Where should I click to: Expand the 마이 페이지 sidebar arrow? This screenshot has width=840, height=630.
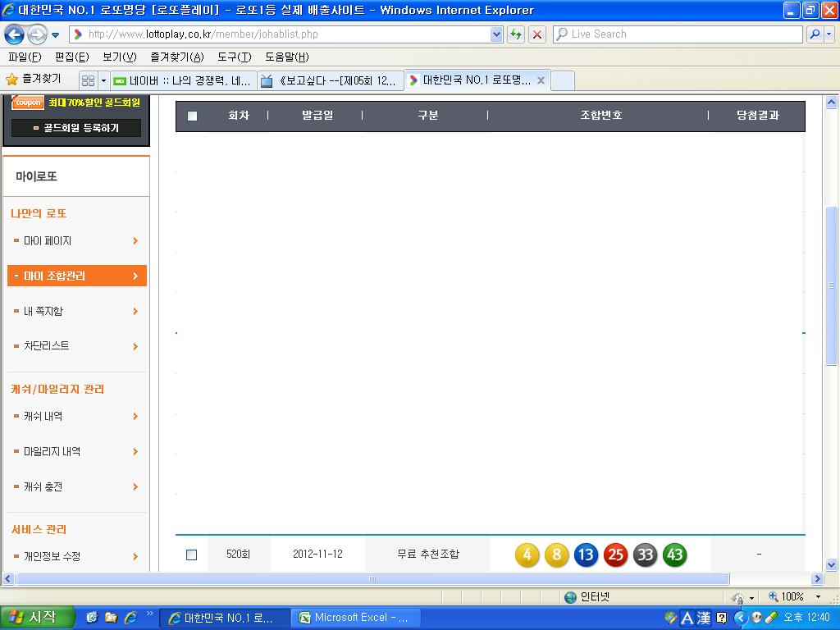(135, 241)
